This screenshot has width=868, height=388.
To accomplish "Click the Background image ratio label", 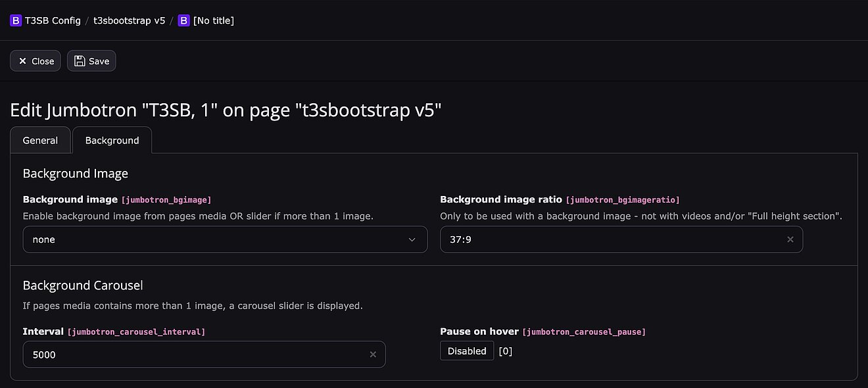I will (x=500, y=199).
